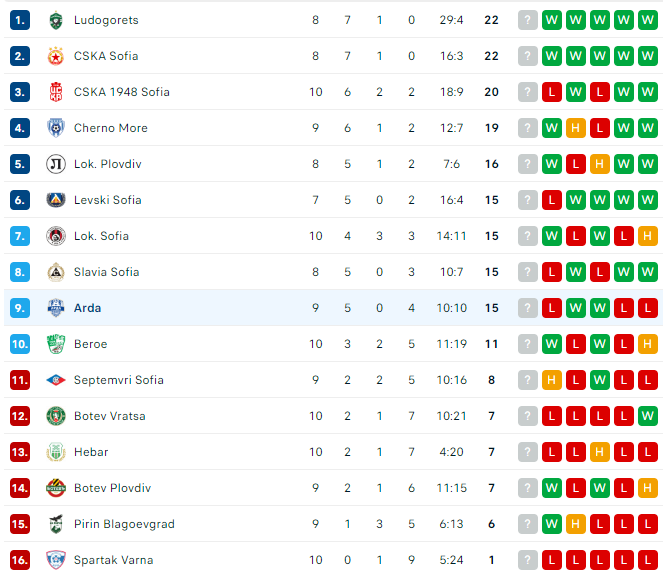663x575 pixels.
Task: Click the Spartak Varna shield logo
Action: point(56,560)
